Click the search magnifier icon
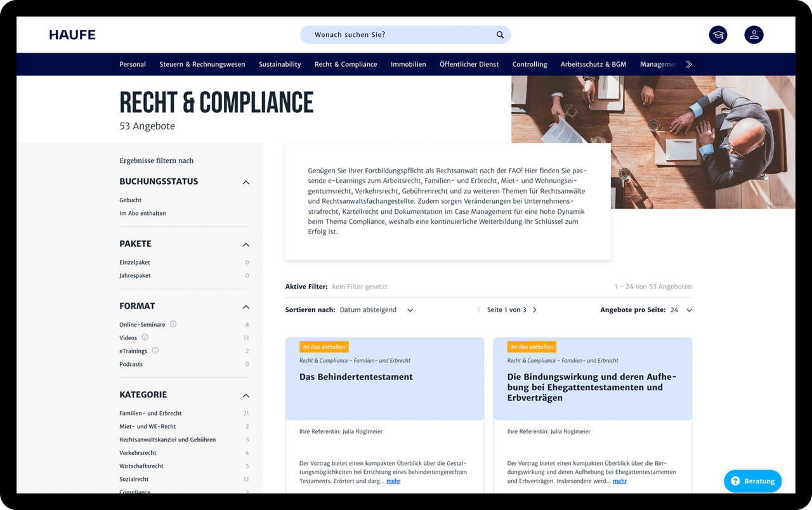Image resolution: width=812 pixels, height=510 pixels. point(500,35)
